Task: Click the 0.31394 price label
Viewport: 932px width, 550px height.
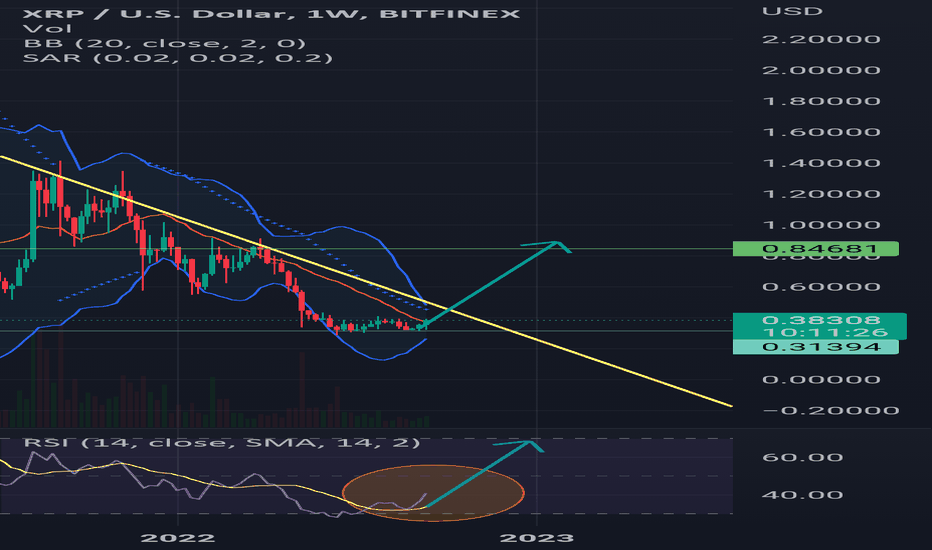Action: pyautogui.click(x=816, y=347)
